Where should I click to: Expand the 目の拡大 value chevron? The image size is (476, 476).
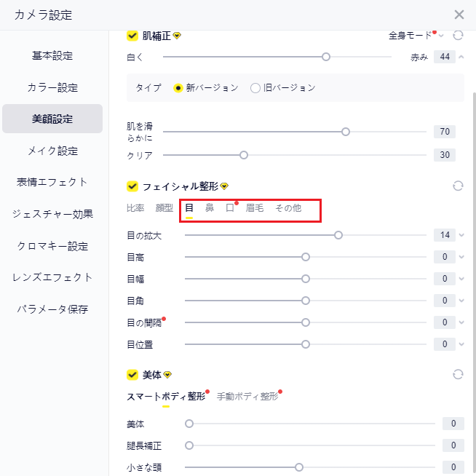[461, 235]
